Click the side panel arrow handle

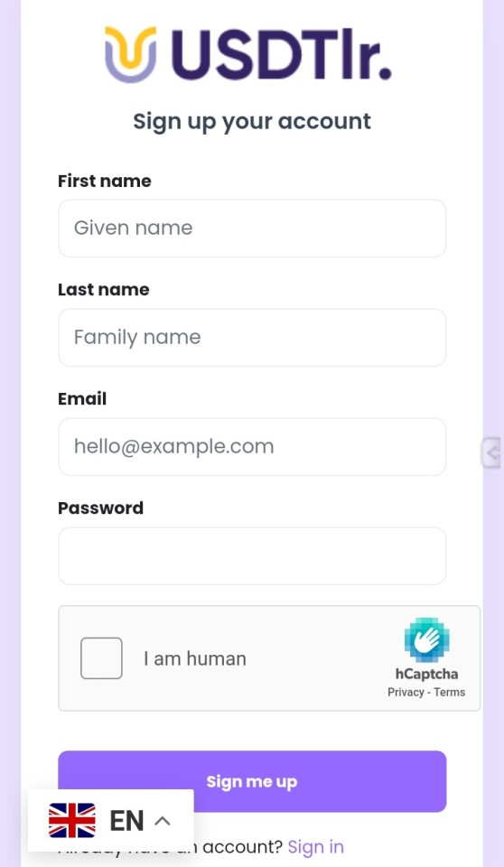(491, 452)
